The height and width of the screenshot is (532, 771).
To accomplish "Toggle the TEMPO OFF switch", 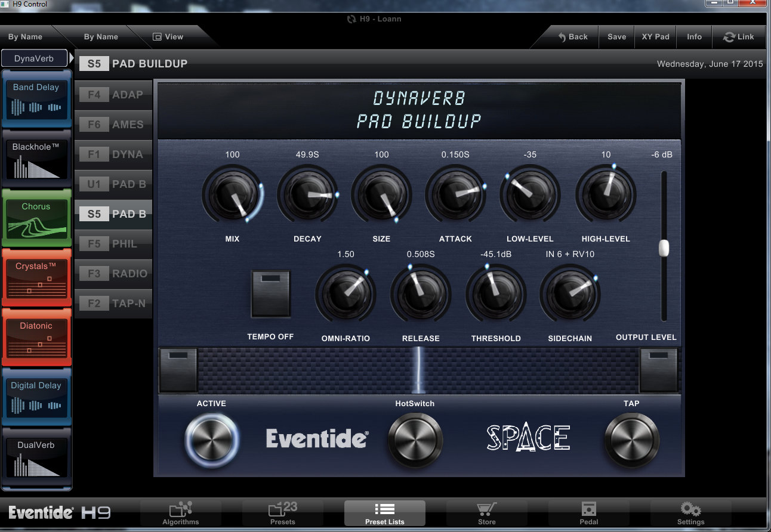I will pyautogui.click(x=270, y=293).
